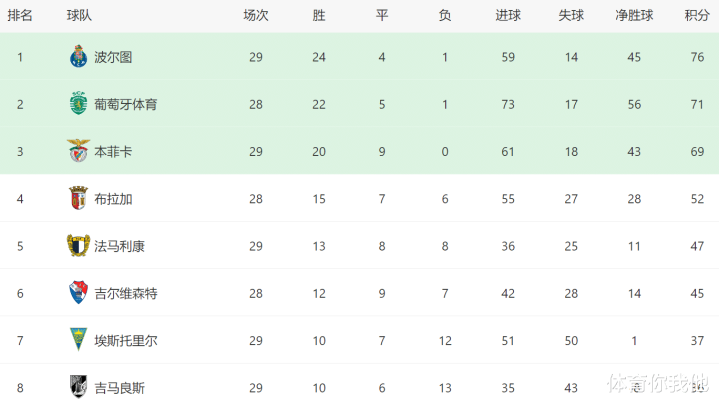
Task: Open the 法马利康 team name link
Action: (120, 246)
